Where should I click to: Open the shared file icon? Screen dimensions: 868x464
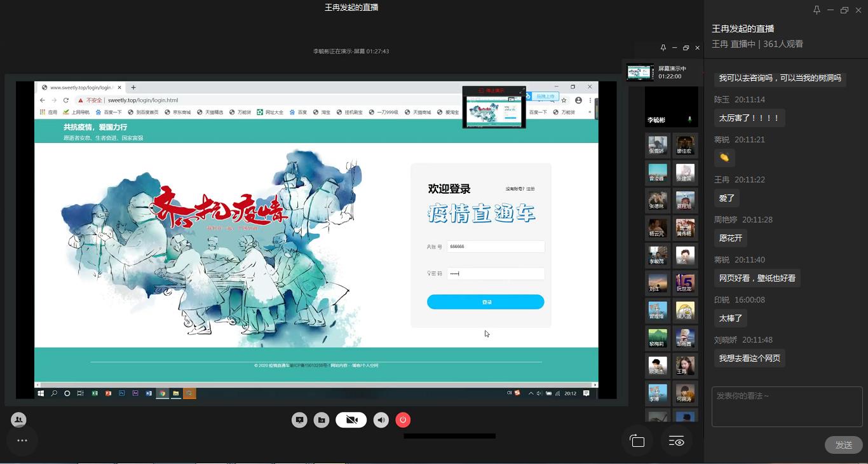click(x=322, y=420)
